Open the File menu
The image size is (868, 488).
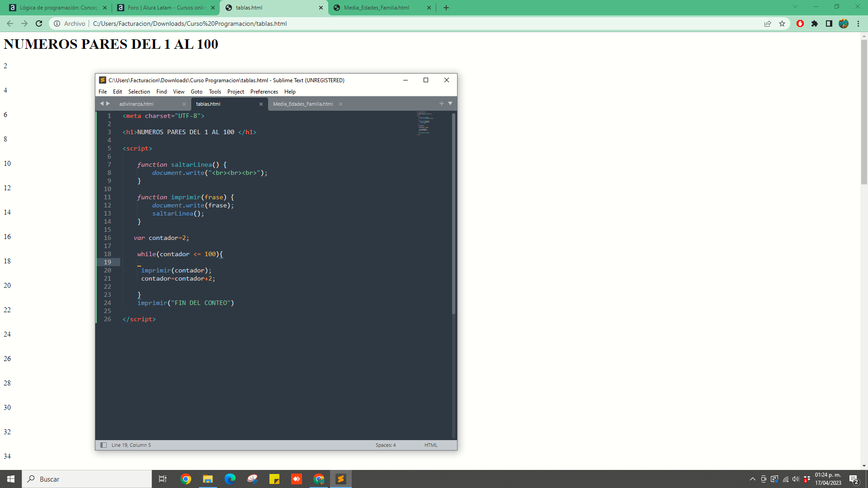tap(103, 92)
